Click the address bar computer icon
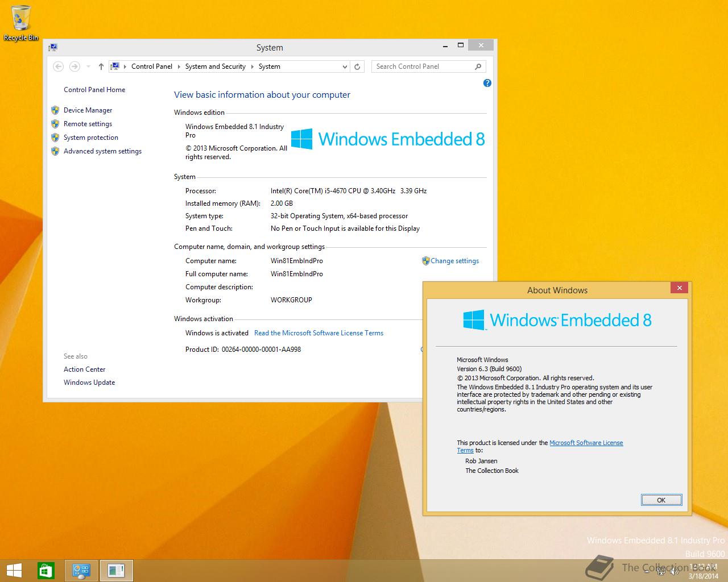This screenshot has width=728, height=582. [x=115, y=66]
